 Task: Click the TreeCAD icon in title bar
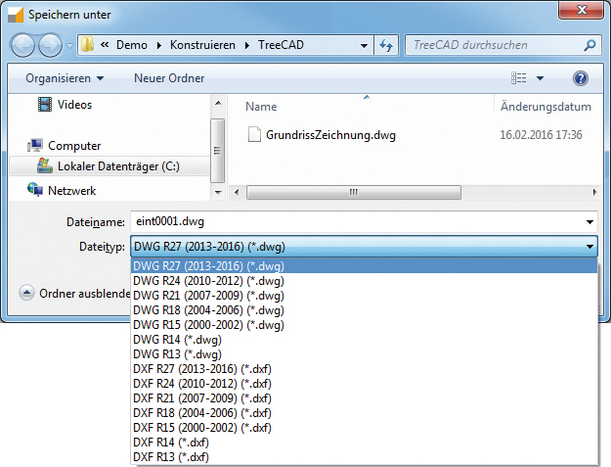pos(16,15)
